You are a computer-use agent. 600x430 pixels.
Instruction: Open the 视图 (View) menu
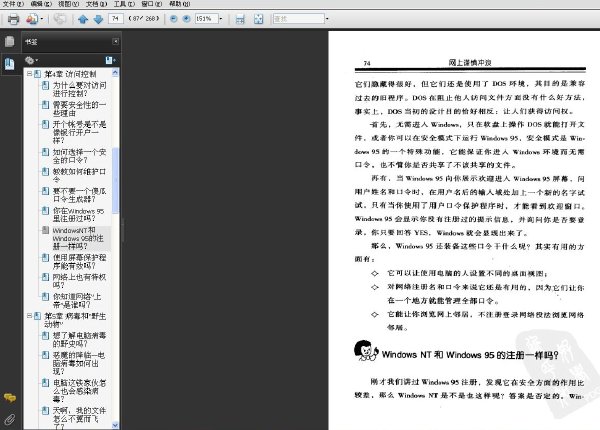pyautogui.click(x=68, y=4)
